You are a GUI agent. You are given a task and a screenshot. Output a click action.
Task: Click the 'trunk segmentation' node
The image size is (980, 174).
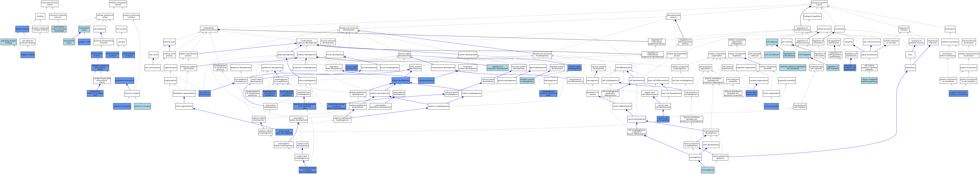[x=184, y=106]
